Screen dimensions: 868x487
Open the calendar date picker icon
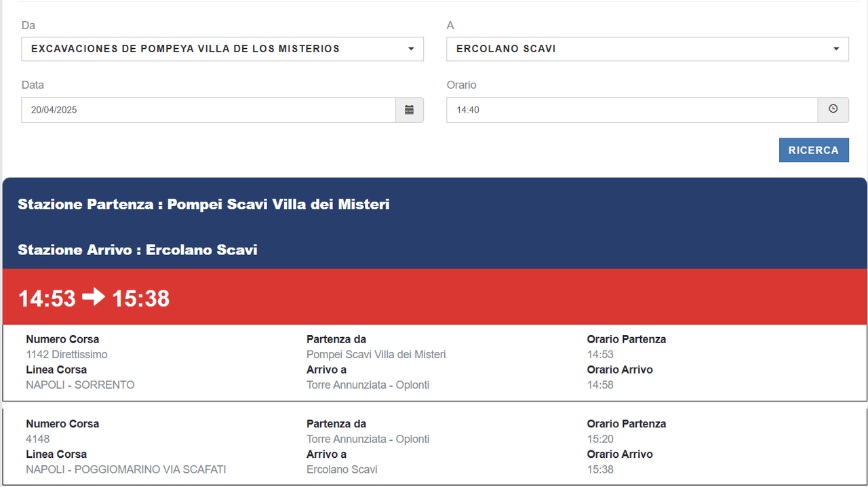point(410,110)
